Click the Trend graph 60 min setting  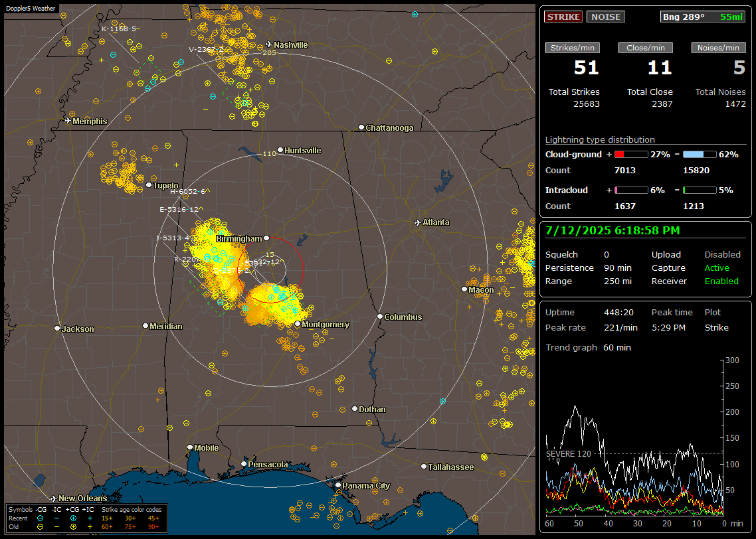(616, 347)
